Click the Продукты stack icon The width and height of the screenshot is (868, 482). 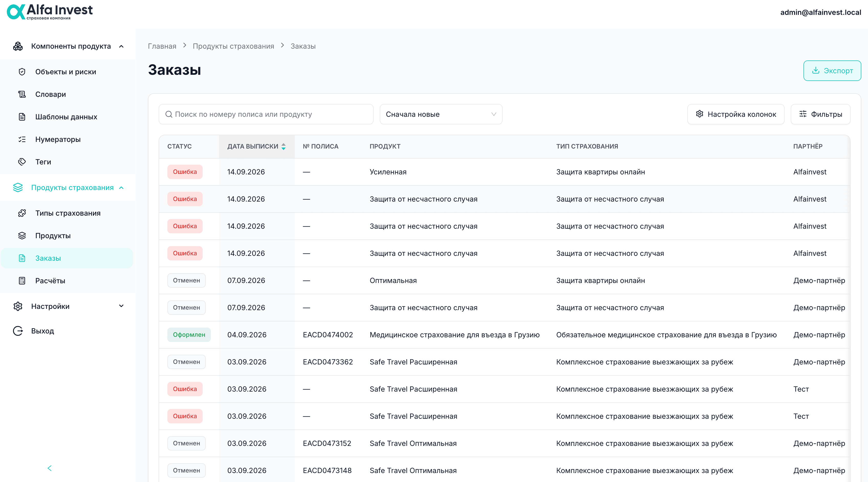coord(22,236)
